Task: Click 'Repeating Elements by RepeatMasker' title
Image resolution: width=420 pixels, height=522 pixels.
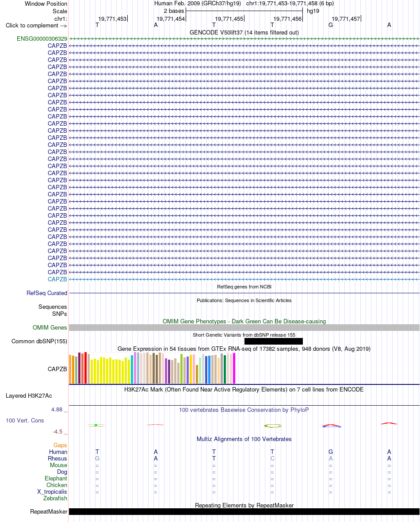Action: [244, 505]
